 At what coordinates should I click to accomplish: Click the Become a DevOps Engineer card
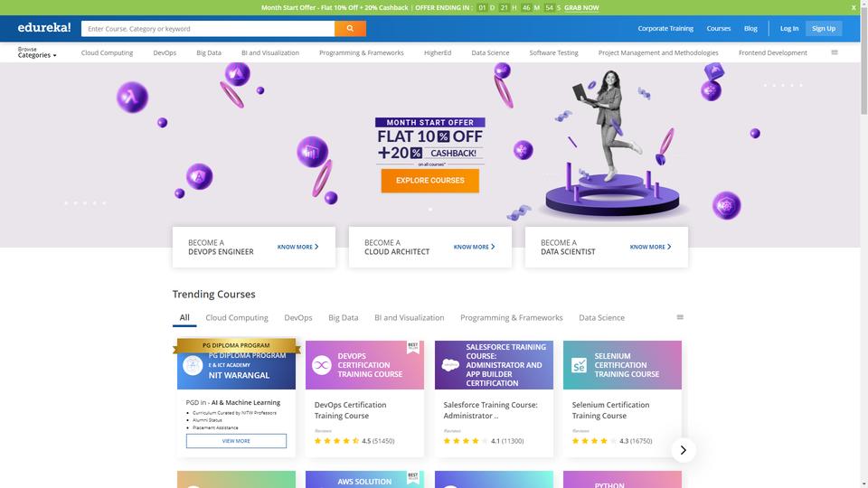[x=254, y=247]
